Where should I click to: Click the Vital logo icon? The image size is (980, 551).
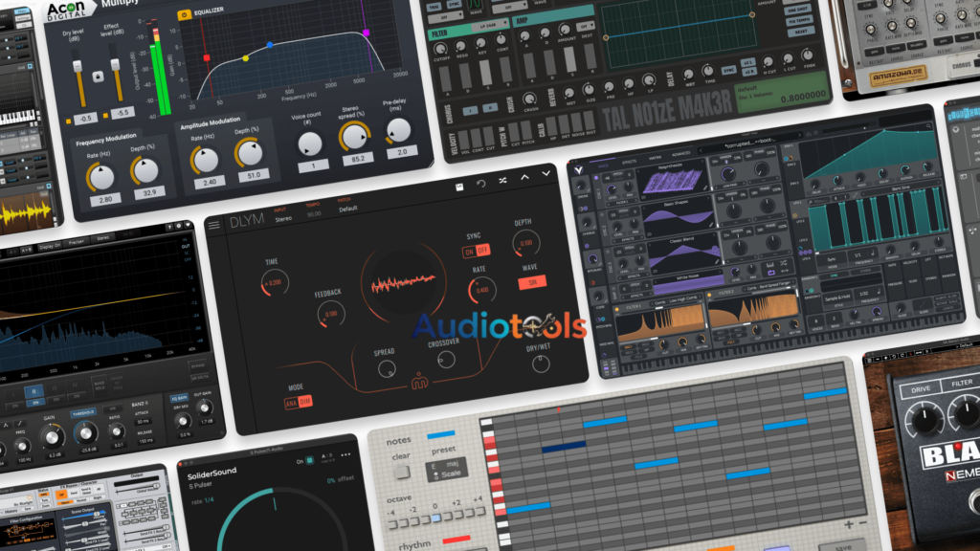pos(579,169)
